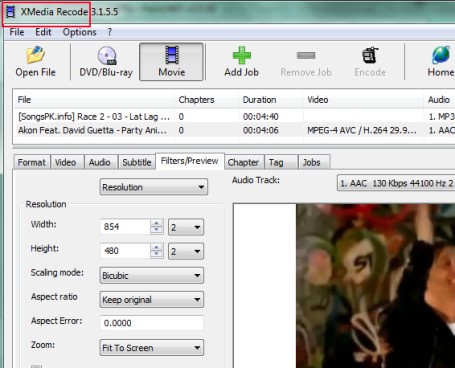Open the Scaling mode Bicubic dropdown
This screenshot has width=455, height=368.
click(152, 275)
